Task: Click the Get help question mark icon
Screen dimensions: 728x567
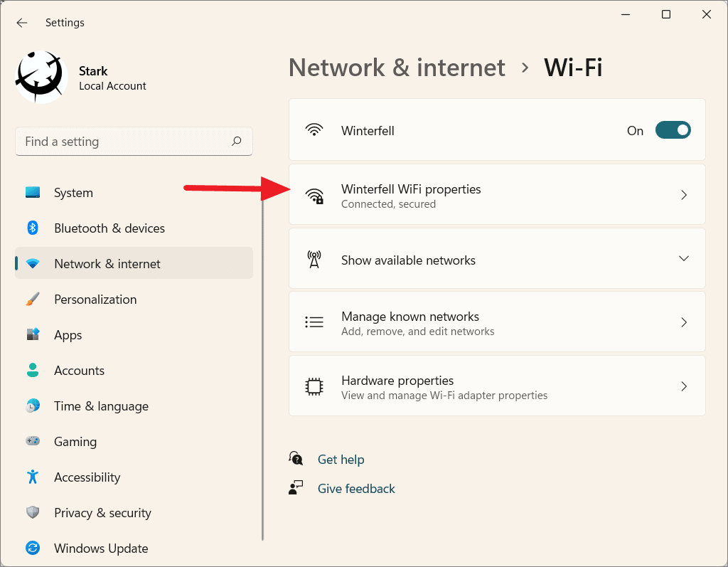Action: (x=296, y=458)
